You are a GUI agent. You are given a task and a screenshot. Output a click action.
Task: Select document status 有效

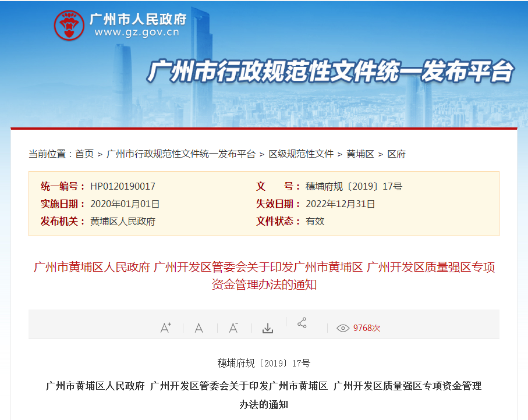pyautogui.click(x=315, y=222)
